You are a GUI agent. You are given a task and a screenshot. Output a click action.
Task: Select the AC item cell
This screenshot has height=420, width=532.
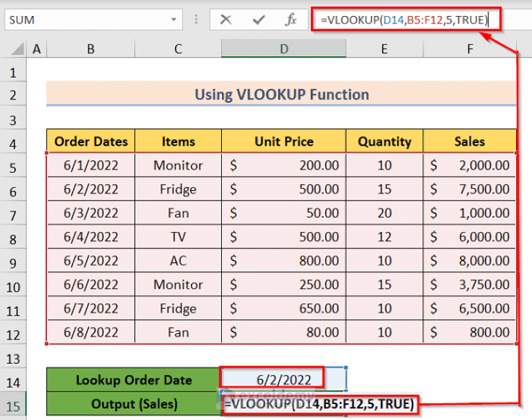[x=178, y=260]
